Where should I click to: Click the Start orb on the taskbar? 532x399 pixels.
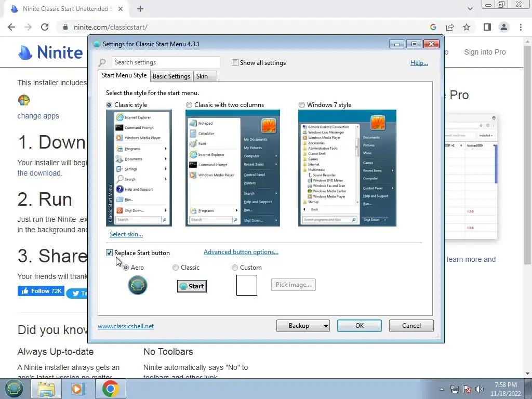click(x=14, y=389)
